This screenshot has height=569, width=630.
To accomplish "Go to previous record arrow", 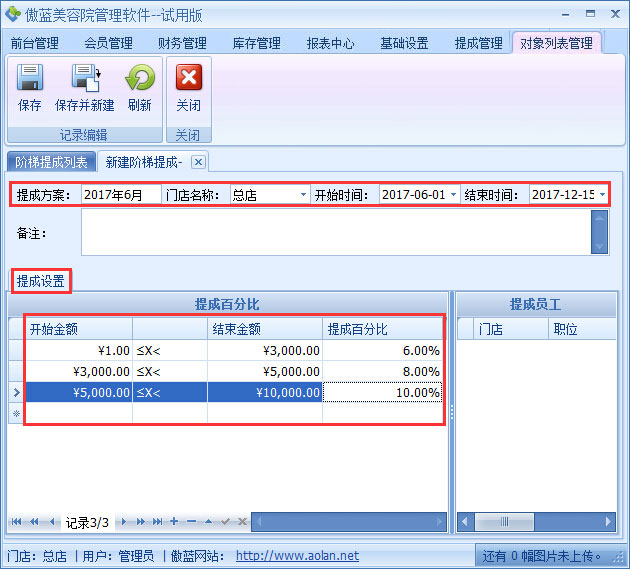I will 52,522.
